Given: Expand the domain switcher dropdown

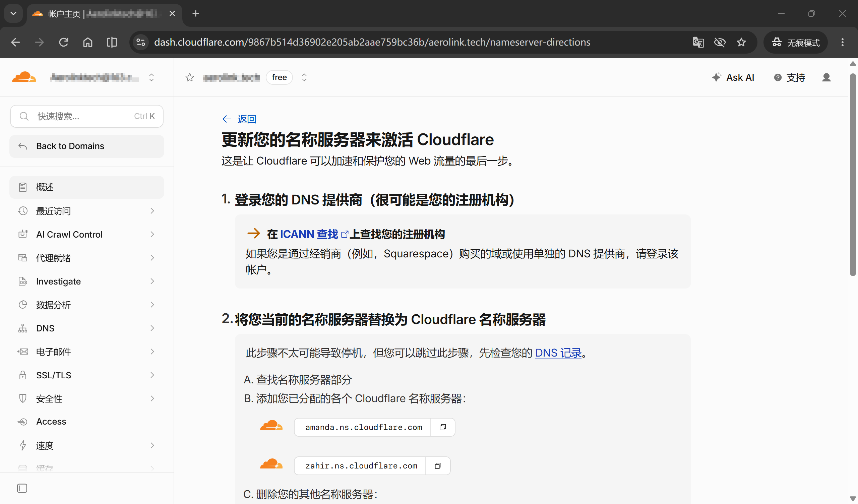Looking at the screenshot, I should pyautogui.click(x=304, y=77).
